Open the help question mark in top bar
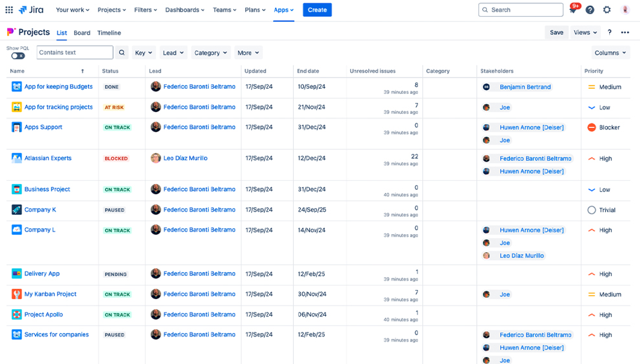 590,10
